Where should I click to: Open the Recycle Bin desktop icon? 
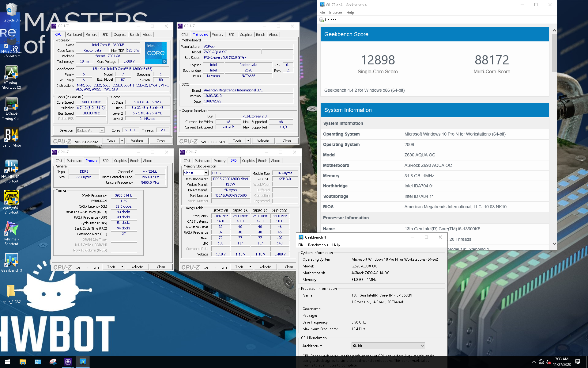coord(11,12)
